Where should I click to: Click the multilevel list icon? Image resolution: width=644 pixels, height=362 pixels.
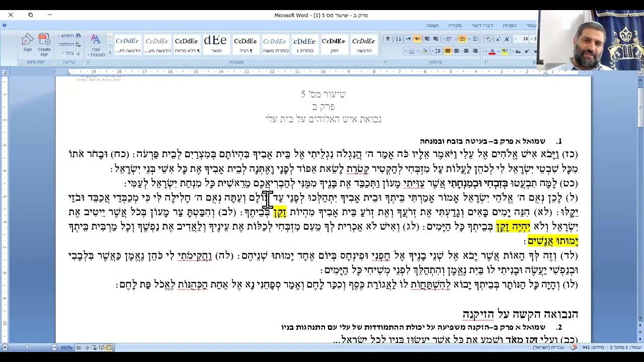(x=448, y=39)
